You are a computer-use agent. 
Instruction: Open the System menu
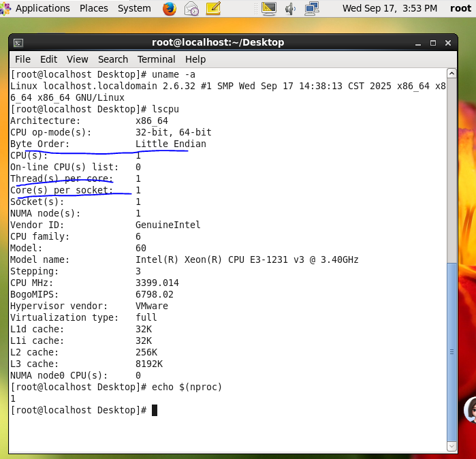(x=134, y=8)
